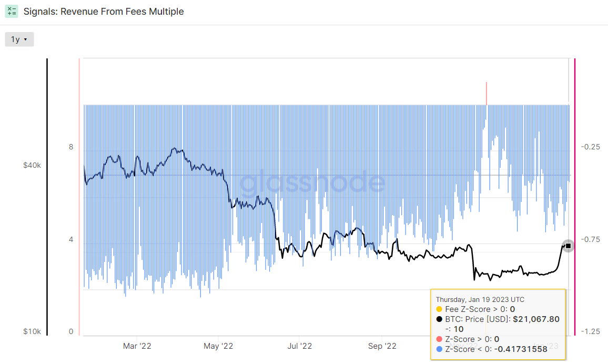
Task: Click the glassnode watermark in the chart
Action: pyautogui.click(x=312, y=182)
